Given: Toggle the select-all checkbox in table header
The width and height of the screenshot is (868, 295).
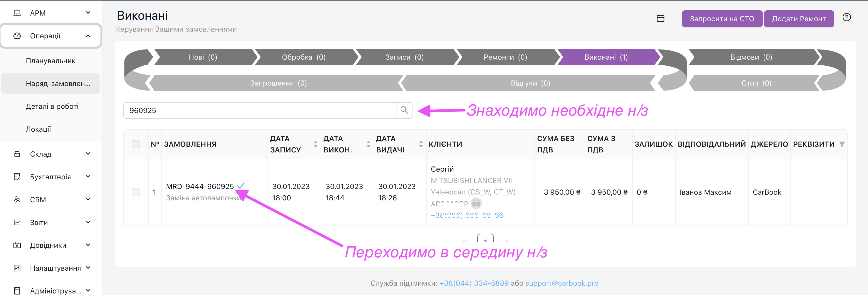Looking at the screenshot, I should [x=136, y=144].
